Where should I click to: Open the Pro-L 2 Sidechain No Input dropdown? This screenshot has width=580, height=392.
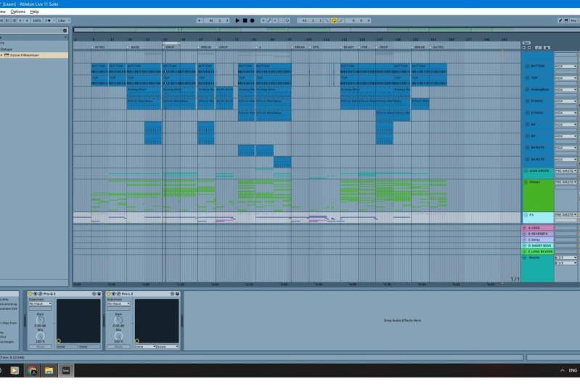point(119,303)
